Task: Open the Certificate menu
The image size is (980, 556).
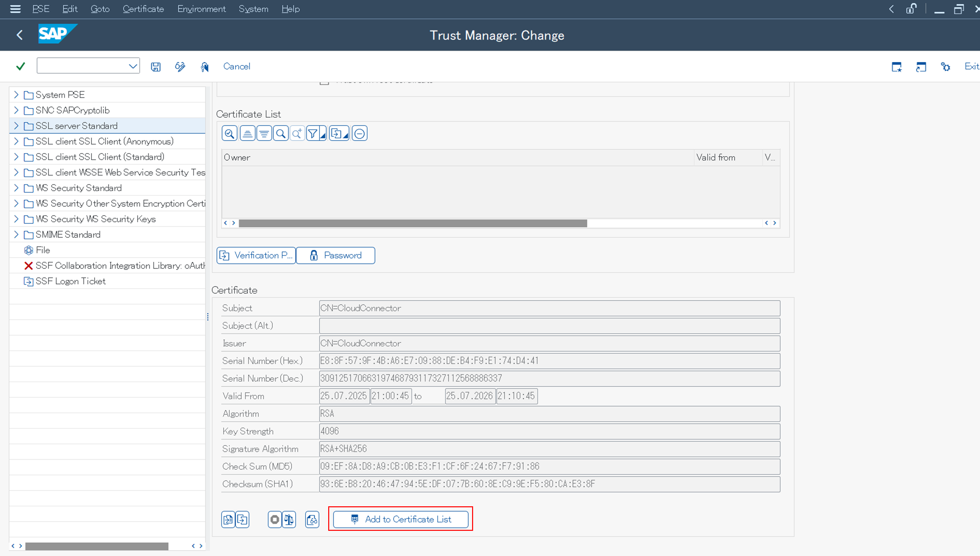Action: click(143, 9)
